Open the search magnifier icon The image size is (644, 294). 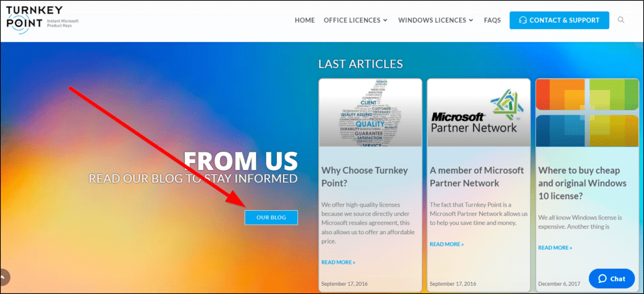(621, 20)
